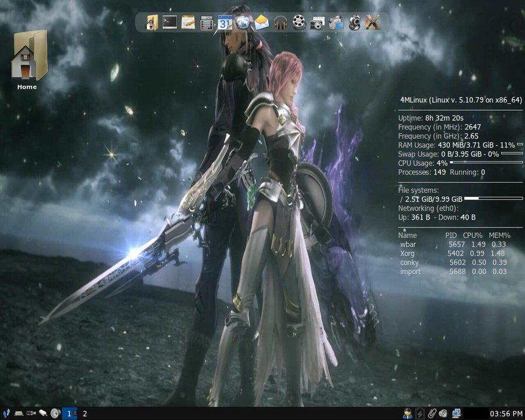Click the PID column header

coord(451,236)
